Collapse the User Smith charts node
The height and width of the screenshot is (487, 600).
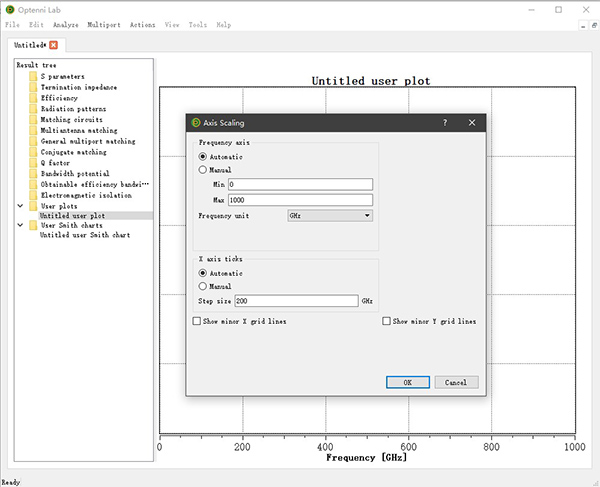pyautogui.click(x=20, y=225)
